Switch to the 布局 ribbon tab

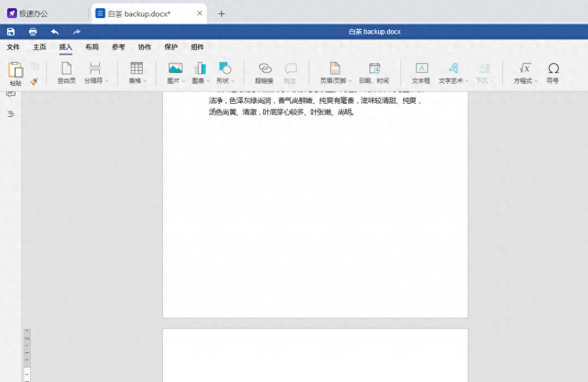click(x=92, y=47)
